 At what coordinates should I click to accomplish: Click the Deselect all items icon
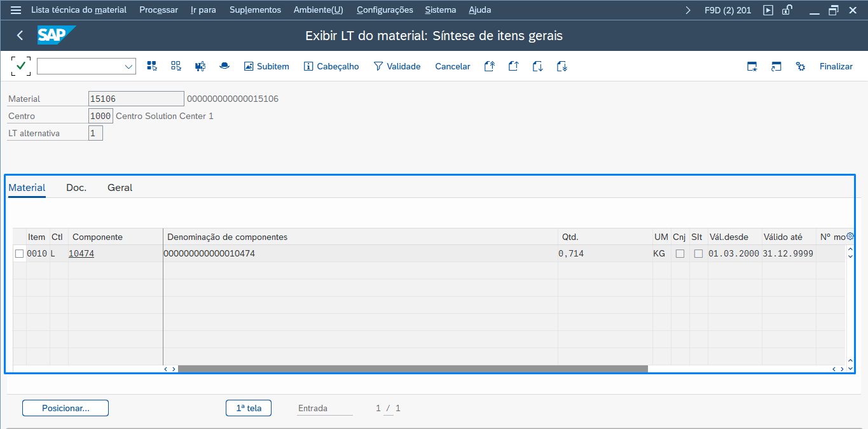click(x=176, y=66)
